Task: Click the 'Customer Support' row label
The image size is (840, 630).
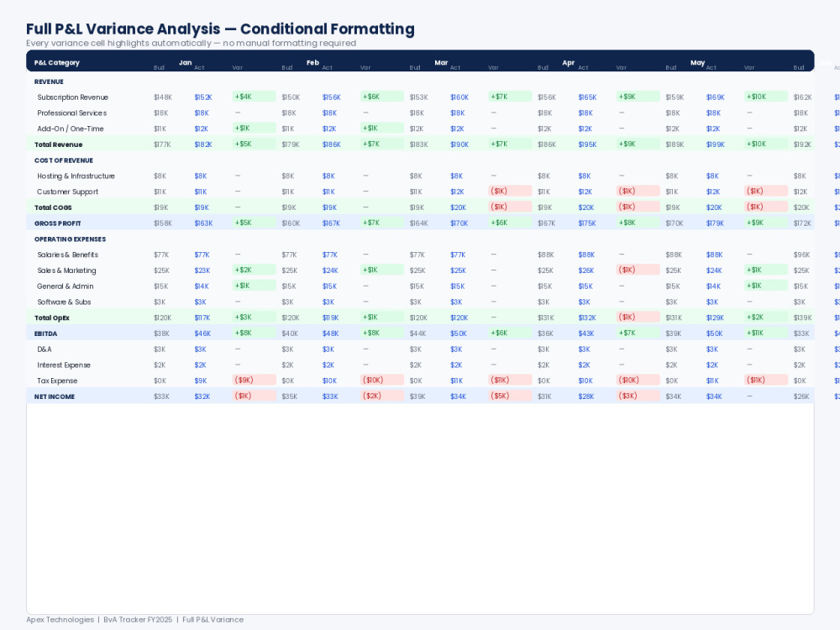Action: (67, 192)
